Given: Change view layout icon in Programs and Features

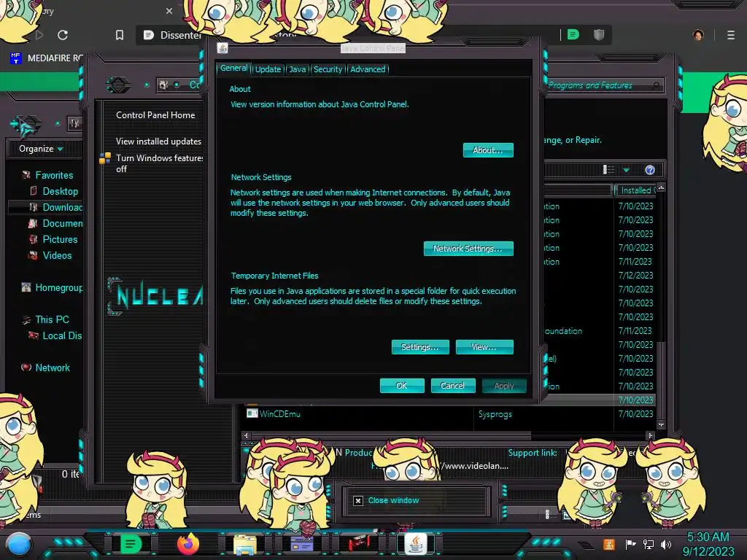Looking at the screenshot, I should (608, 169).
